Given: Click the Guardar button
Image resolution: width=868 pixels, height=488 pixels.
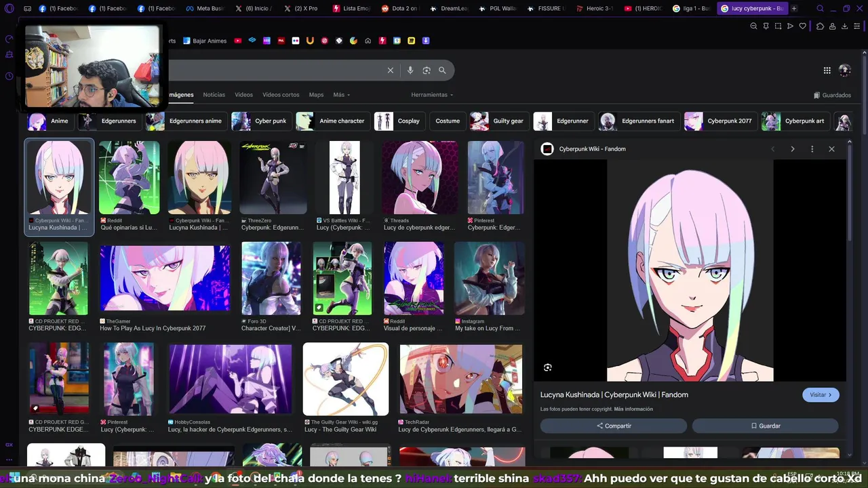Looking at the screenshot, I should [x=766, y=426].
